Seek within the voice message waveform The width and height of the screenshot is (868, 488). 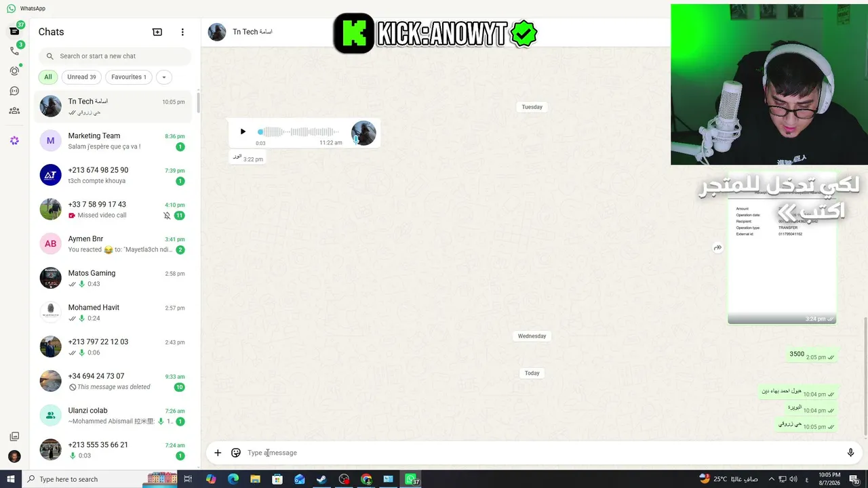click(299, 131)
